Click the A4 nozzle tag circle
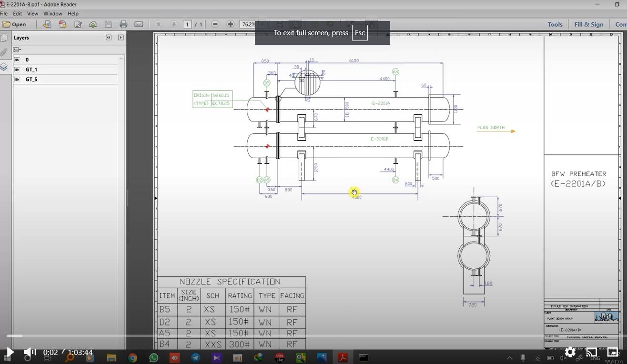627x364 pixels. (395, 71)
